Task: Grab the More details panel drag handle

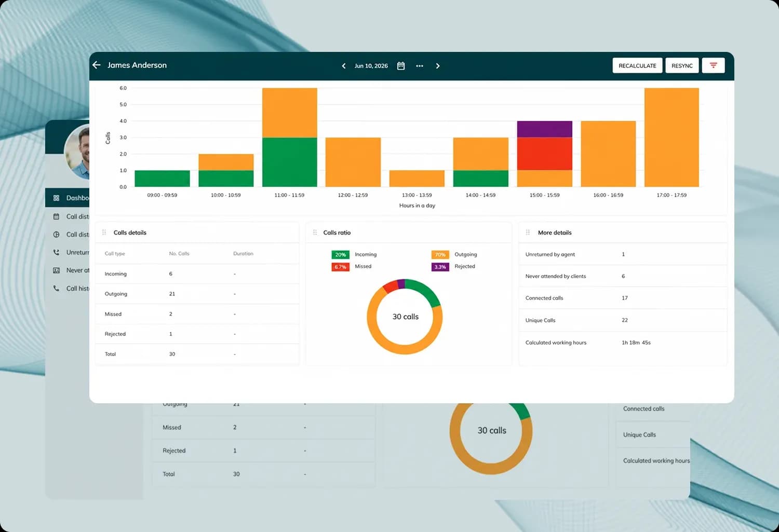Action: (528, 233)
